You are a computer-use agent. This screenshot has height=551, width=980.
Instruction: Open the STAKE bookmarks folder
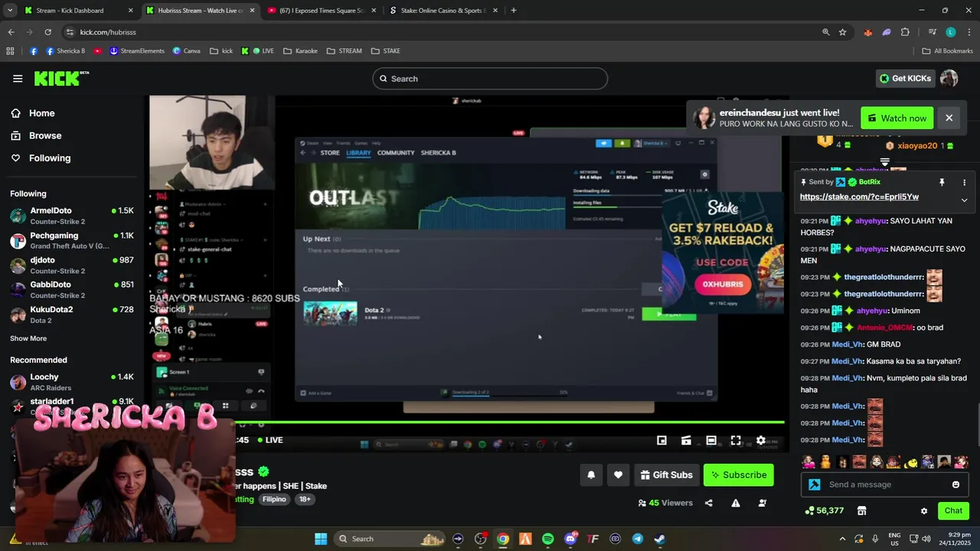386,51
